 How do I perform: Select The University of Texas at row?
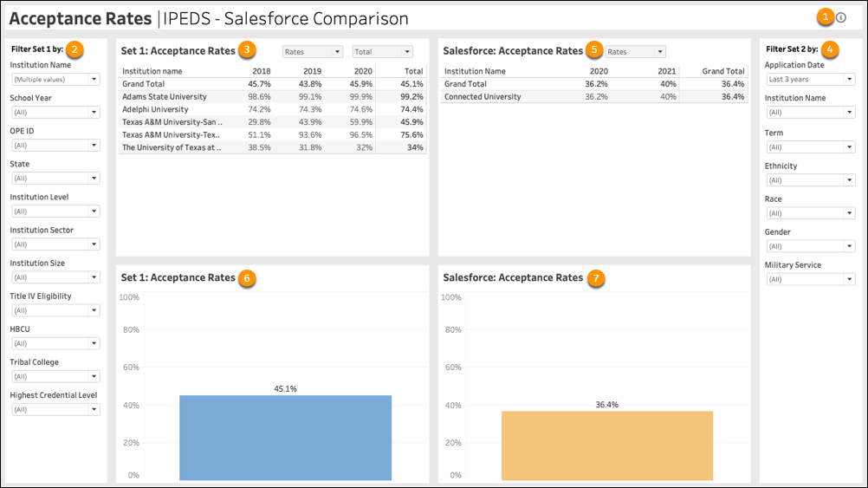(273, 147)
